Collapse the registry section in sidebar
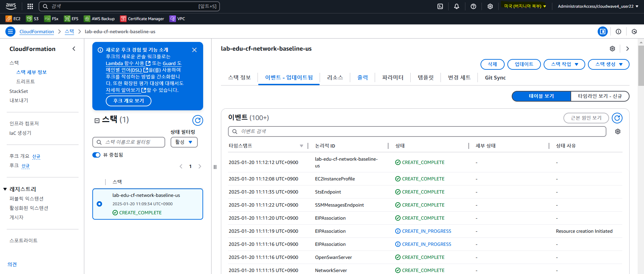This screenshot has width=644, height=274. pyautogui.click(x=5, y=189)
